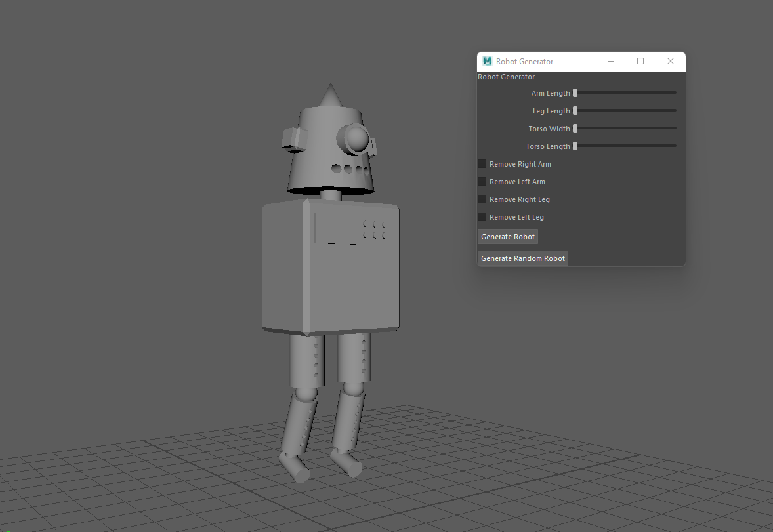Image resolution: width=773 pixels, height=532 pixels.
Task: Maximize the Robot Generator window
Action: pos(640,61)
